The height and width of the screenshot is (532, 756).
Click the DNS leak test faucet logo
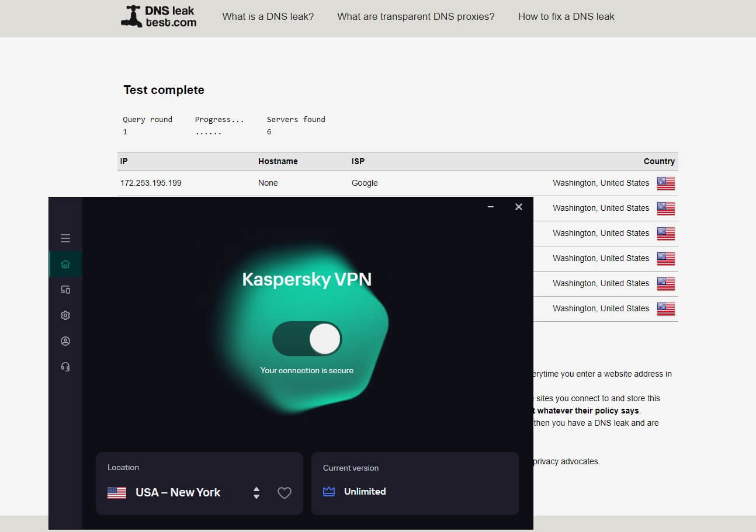tap(159, 16)
